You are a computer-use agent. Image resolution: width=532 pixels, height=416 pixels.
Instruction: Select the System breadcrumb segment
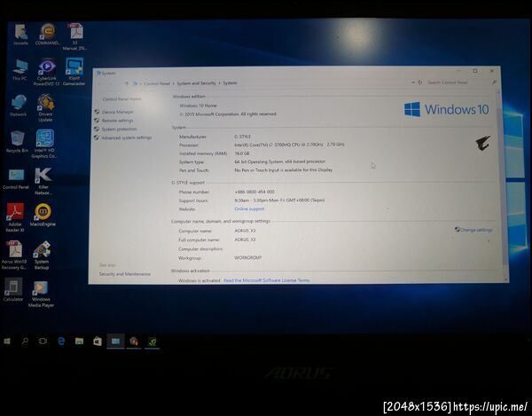click(x=230, y=82)
